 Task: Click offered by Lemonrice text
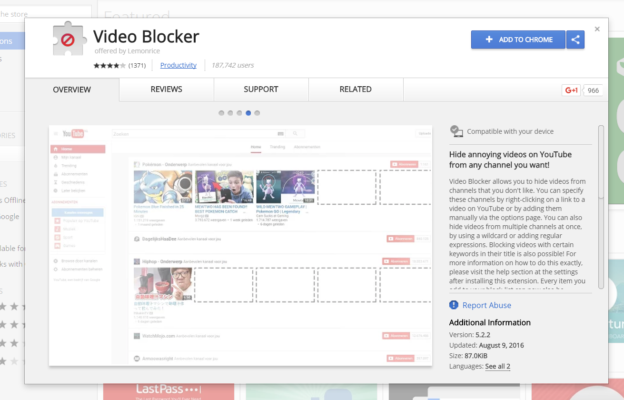tap(127, 51)
